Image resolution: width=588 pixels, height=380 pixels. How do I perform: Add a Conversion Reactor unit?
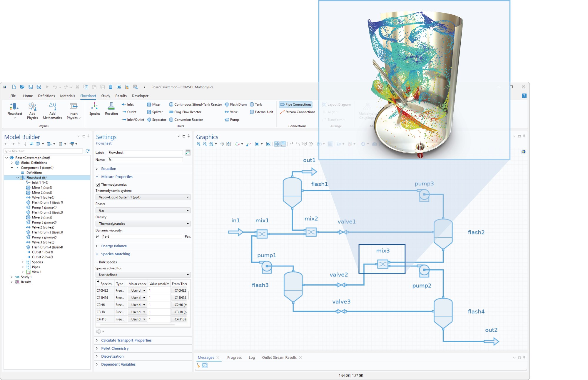(x=186, y=120)
